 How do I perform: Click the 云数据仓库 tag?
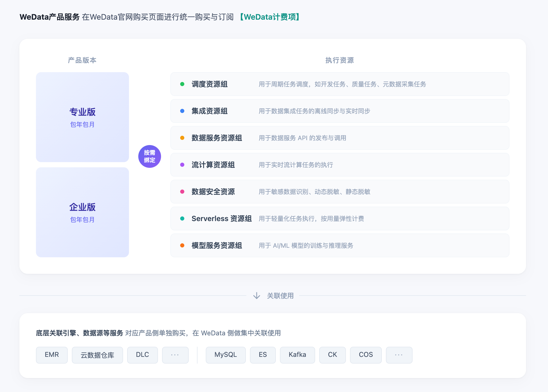pos(97,355)
